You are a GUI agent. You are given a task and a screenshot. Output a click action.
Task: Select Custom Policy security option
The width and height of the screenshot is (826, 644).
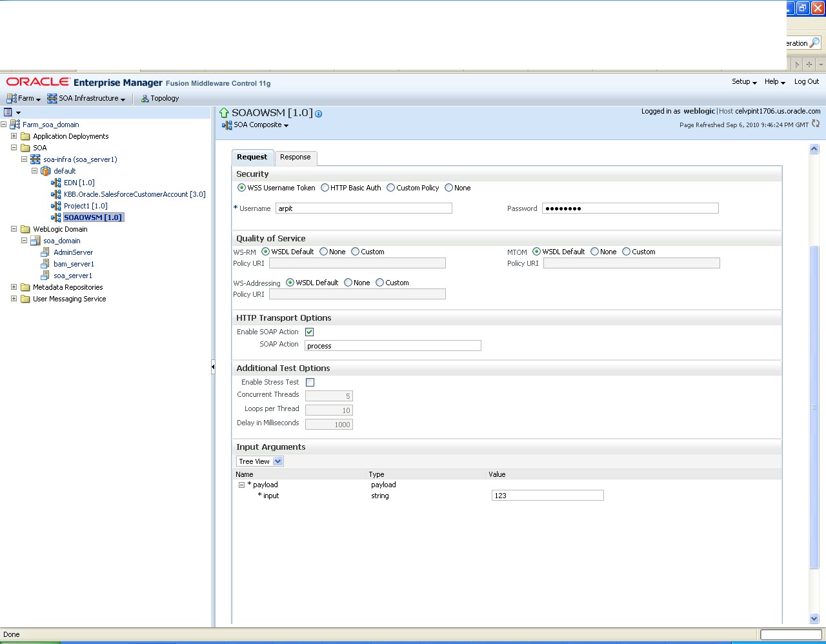pyautogui.click(x=390, y=188)
